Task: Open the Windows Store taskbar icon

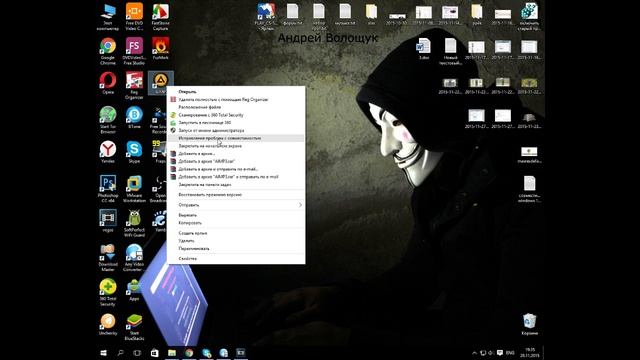Action: click(x=154, y=353)
